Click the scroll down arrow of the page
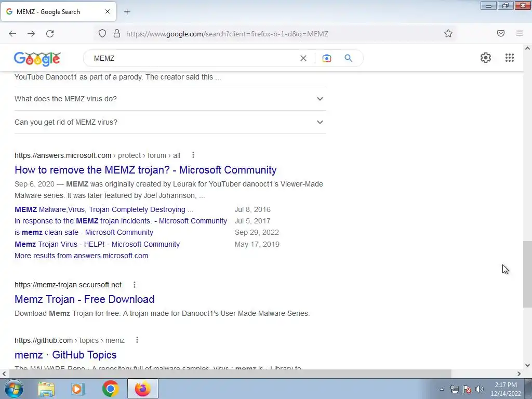 click(527, 365)
